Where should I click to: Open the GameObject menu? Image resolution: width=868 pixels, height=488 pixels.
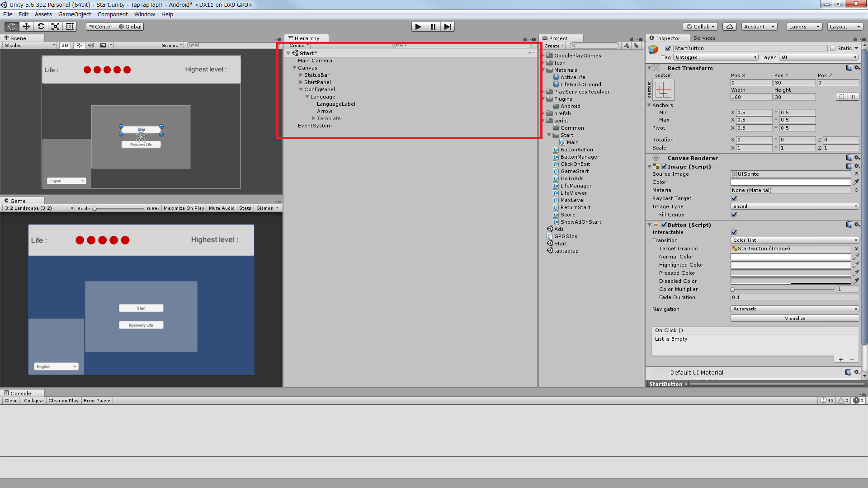75,14
